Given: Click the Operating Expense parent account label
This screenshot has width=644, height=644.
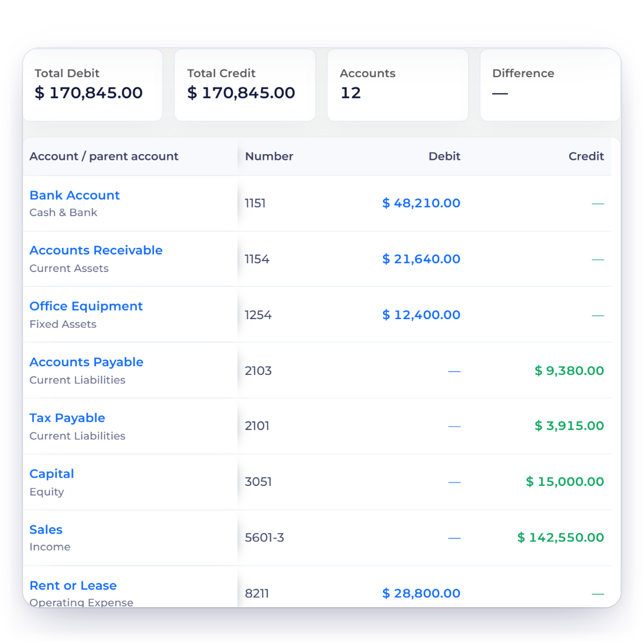Looking at the screenshot, I should tap(81, 602).
